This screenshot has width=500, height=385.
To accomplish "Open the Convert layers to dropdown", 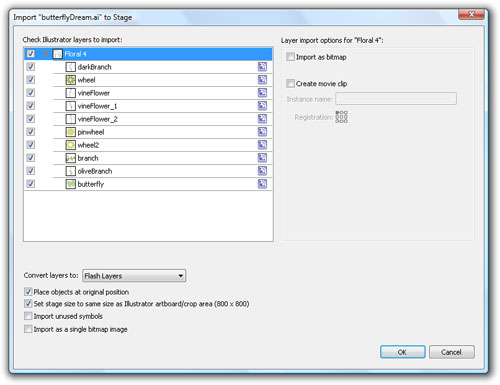I will click(x=134, y=276).
